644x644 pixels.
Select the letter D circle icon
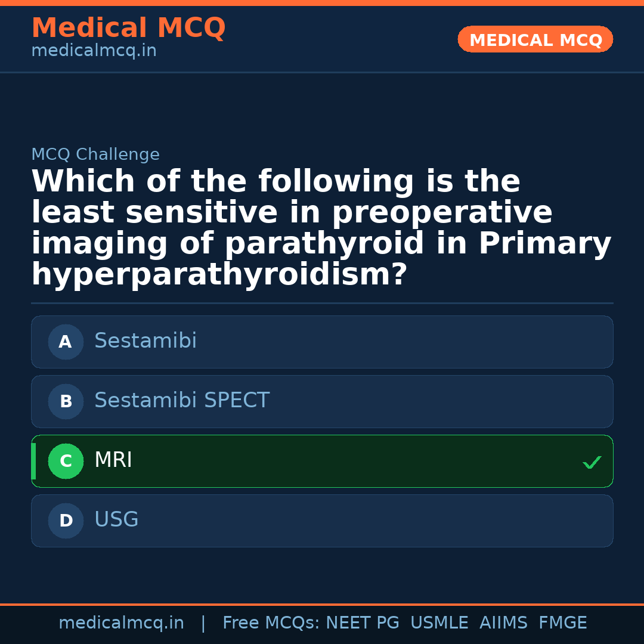[66, 521]
